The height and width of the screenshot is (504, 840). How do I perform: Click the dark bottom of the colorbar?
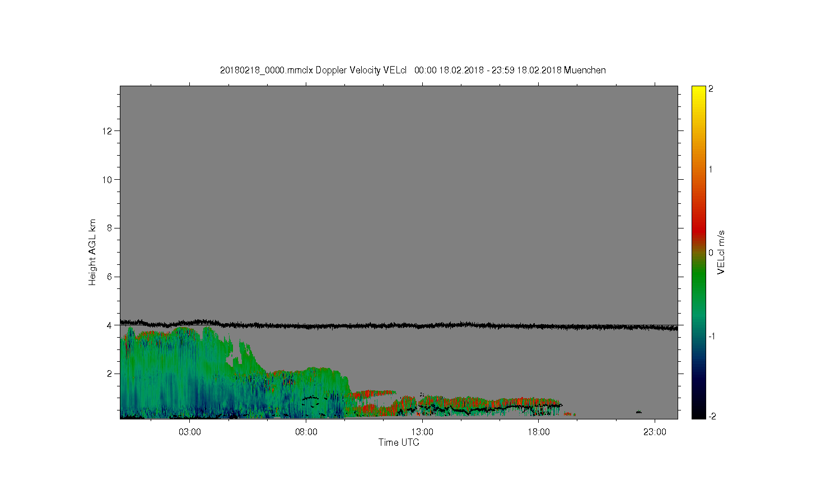[698, 412]
